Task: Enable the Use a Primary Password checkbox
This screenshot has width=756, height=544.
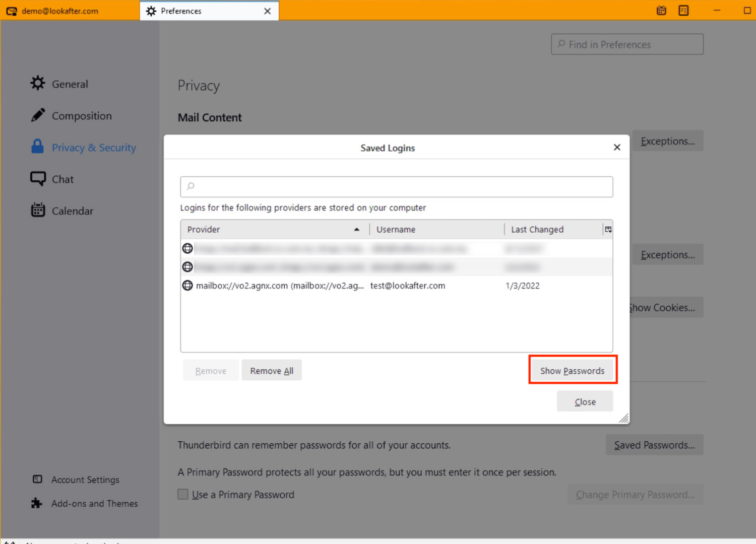Action: 183,494
